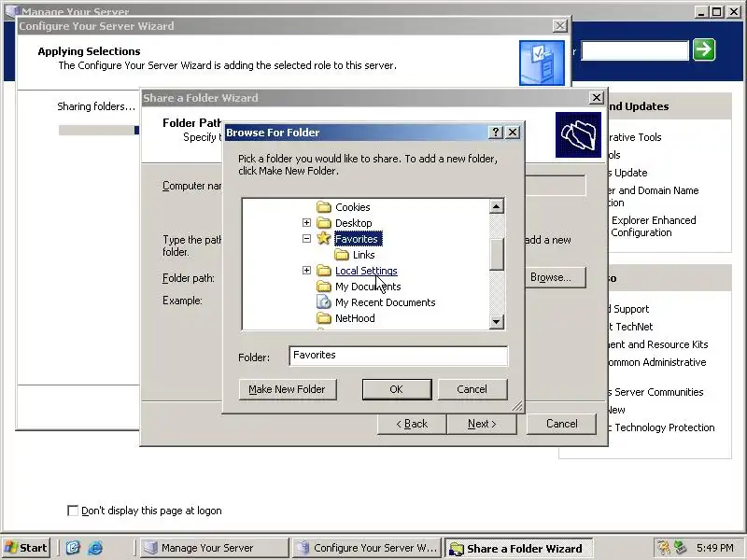Collapse the Favorites folder node
Image resolution: width=747 pixels, height=560 pixels.
[306, 239]
